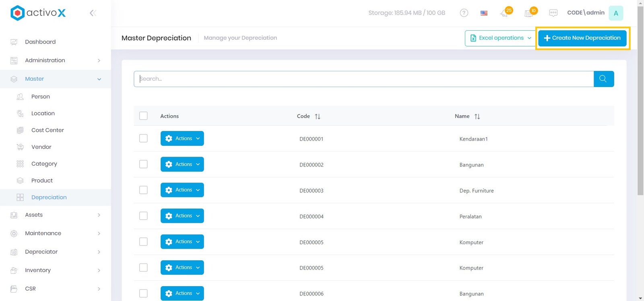Open the language flag selector

pyautogui.click(x=484, y=13)
